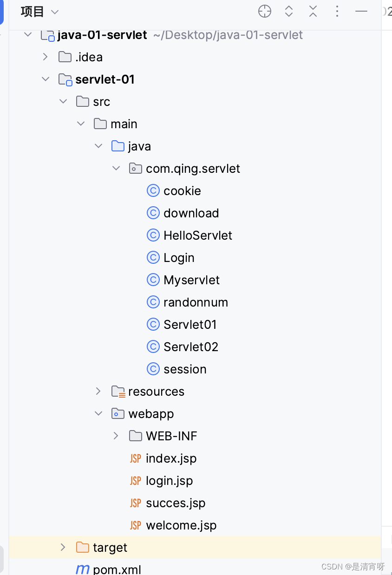
Task: Click the JSP icon next to index.jsp
Action: pos(135,458)
